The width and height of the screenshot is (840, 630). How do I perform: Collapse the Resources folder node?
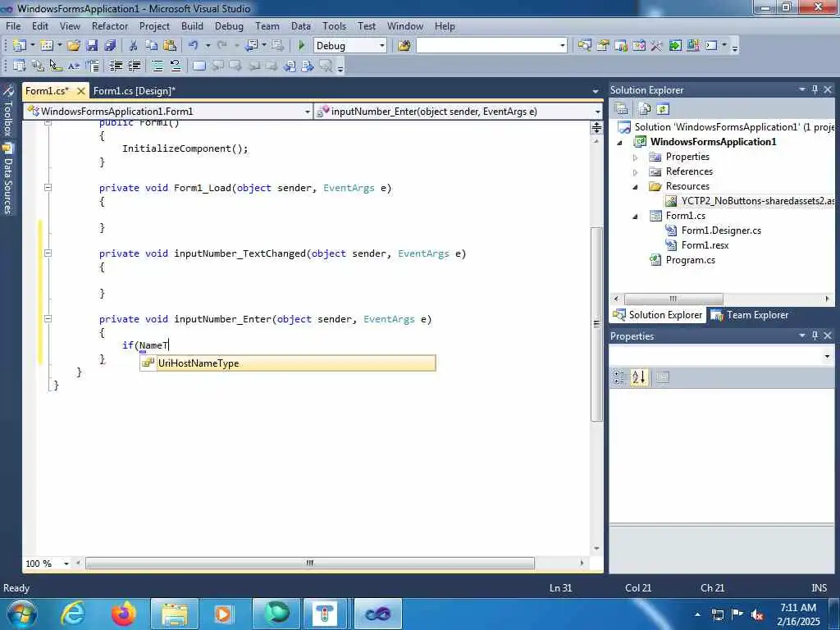click(636, 187)
